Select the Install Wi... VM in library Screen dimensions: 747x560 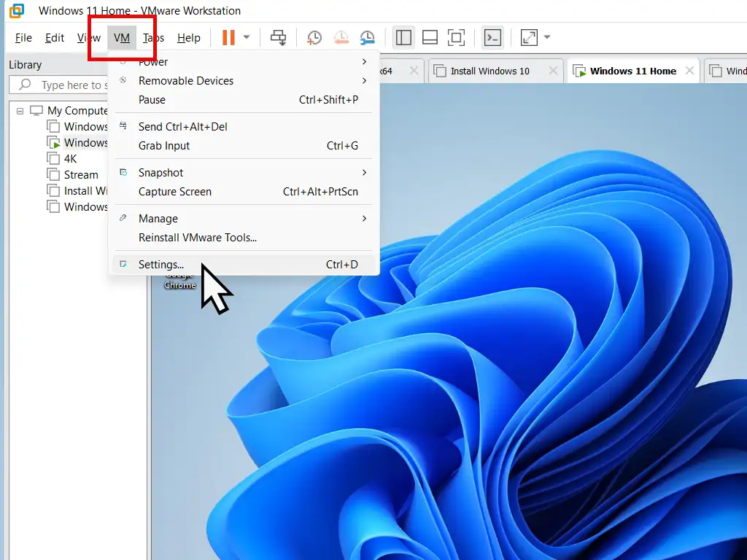click(86, 190)
